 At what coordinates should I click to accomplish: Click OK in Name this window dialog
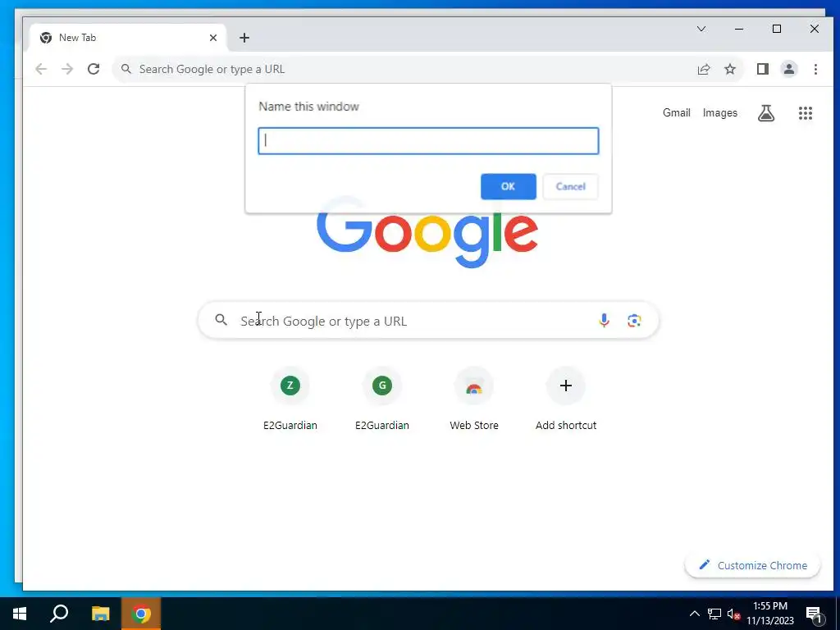(508, 186)
